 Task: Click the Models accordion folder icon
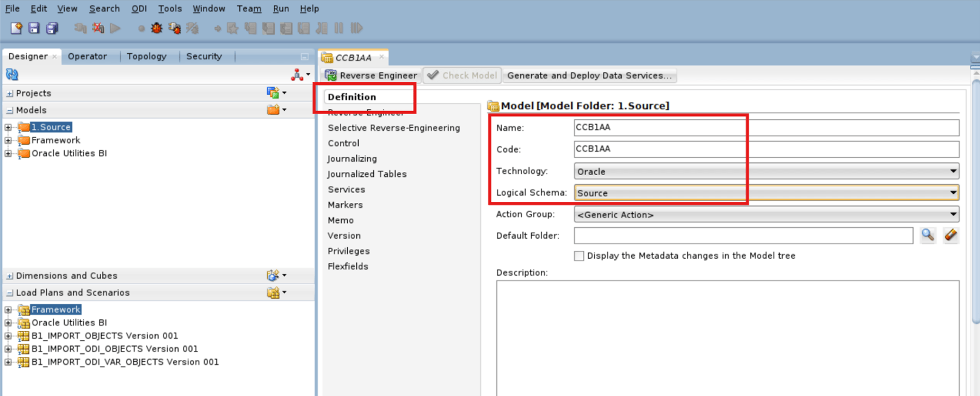(x=276, y=110)
